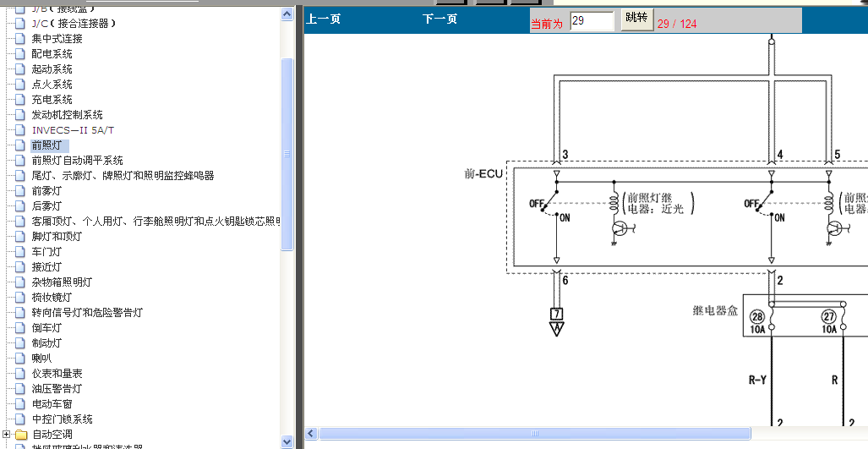Click the 前-ECU label in diagram
The height and width of the screenshot is (449, 868).
tap(483, 174)
